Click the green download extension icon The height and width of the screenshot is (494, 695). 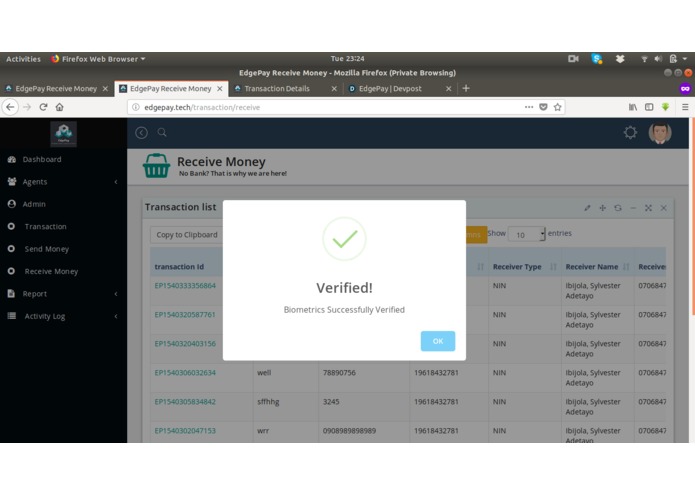[x=665, y=107]
